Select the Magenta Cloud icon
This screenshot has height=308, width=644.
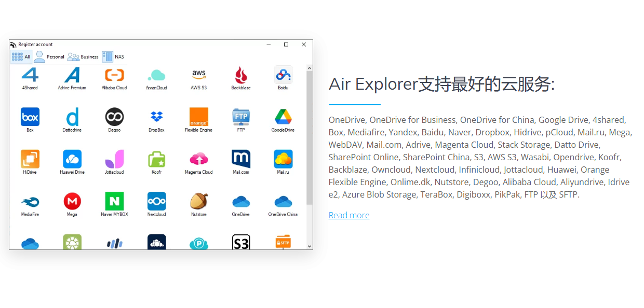point(199,159)
